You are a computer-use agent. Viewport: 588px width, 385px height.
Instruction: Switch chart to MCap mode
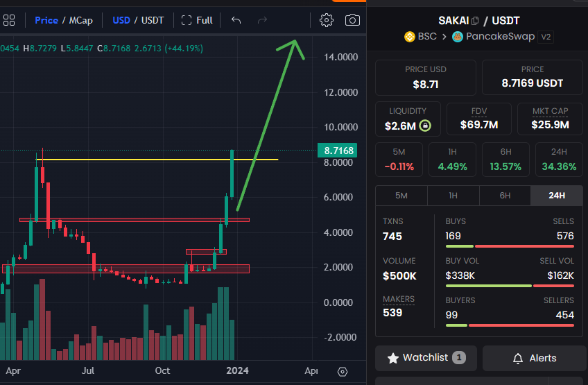(80, 20)
